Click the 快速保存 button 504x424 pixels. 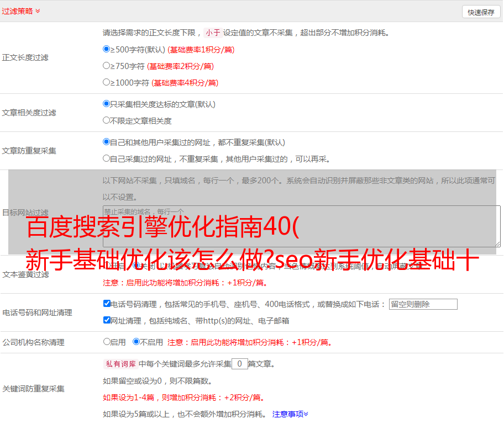pyautogui.click(x=481, y=12)
